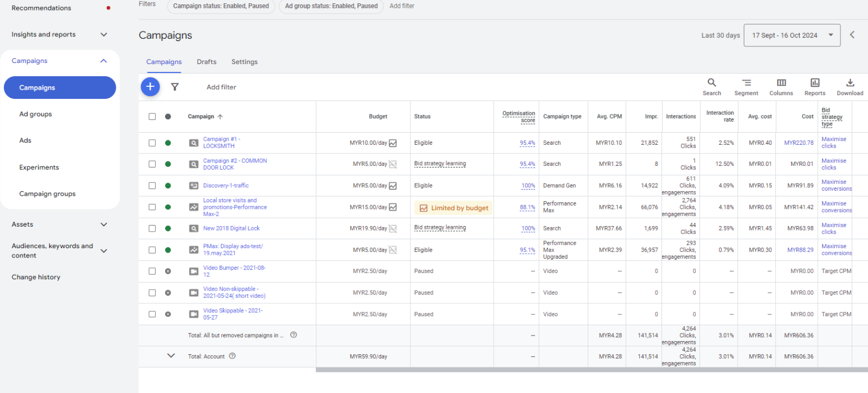868x393 pixels.
Task: Open the Segment tool
Action: (x=746, y=86)
